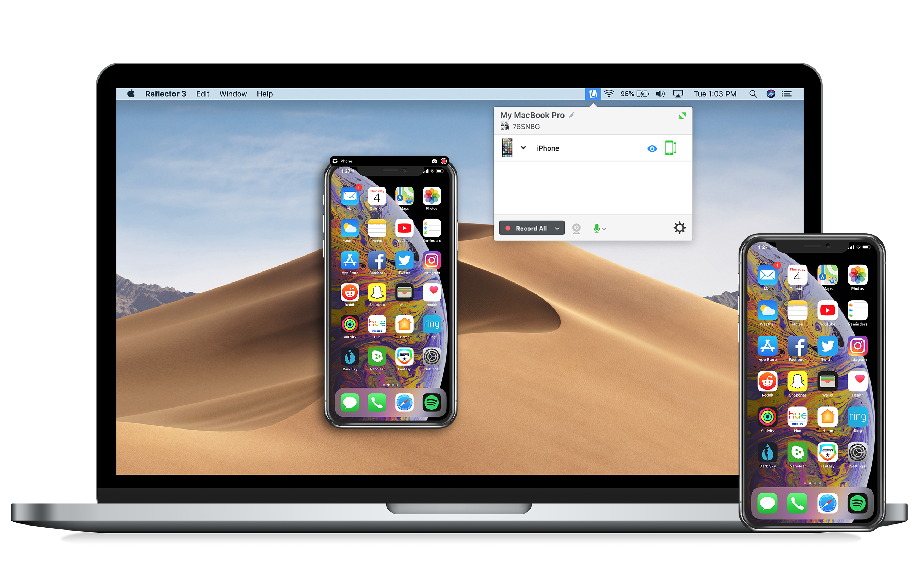Image resolution: width=924 pixels, height=561 pixels.
Task: Click the macOS Wi-Fi status icon
Action: pos(607,93)
